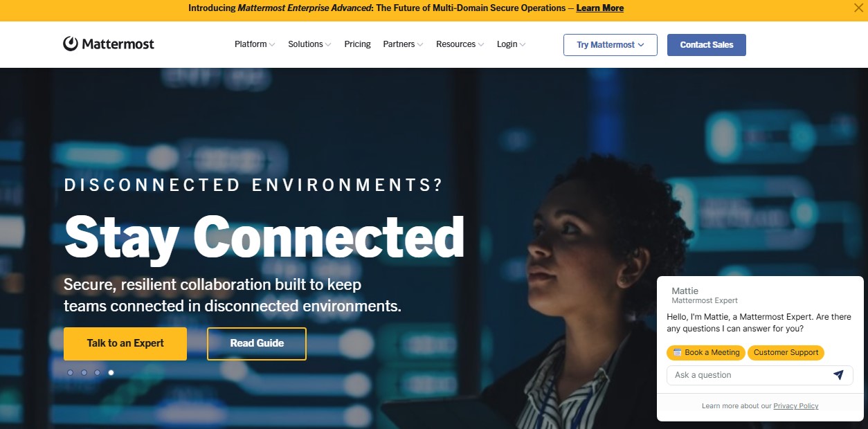Expand the Platform menu
Screen dimensions: 868x429
pos(255,44)
